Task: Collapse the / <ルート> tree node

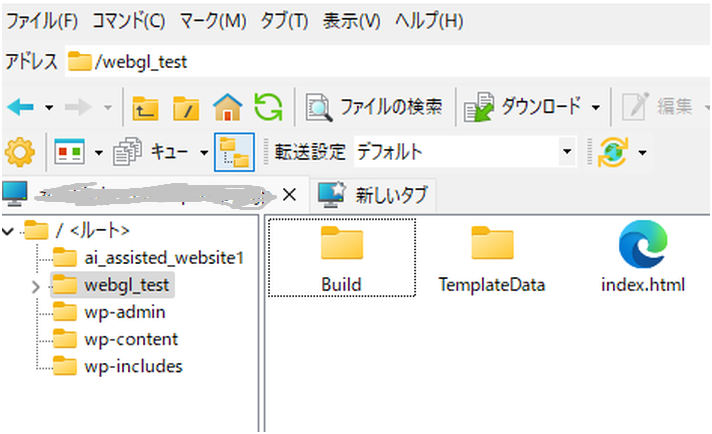Action: pos(8,232)
